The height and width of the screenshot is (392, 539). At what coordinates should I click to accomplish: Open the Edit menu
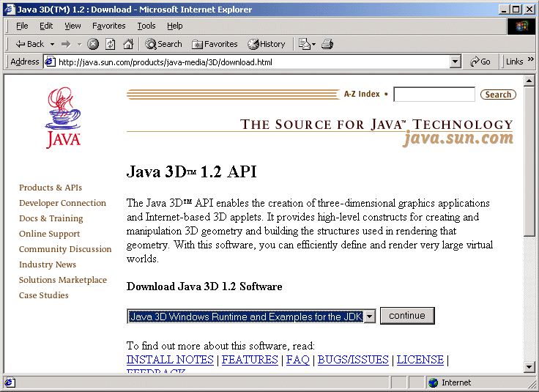tap(46, 26)
